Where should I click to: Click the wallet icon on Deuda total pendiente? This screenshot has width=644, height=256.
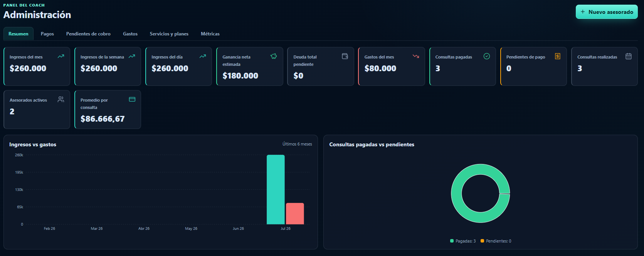pyautogui.click(x=345, y=56)
